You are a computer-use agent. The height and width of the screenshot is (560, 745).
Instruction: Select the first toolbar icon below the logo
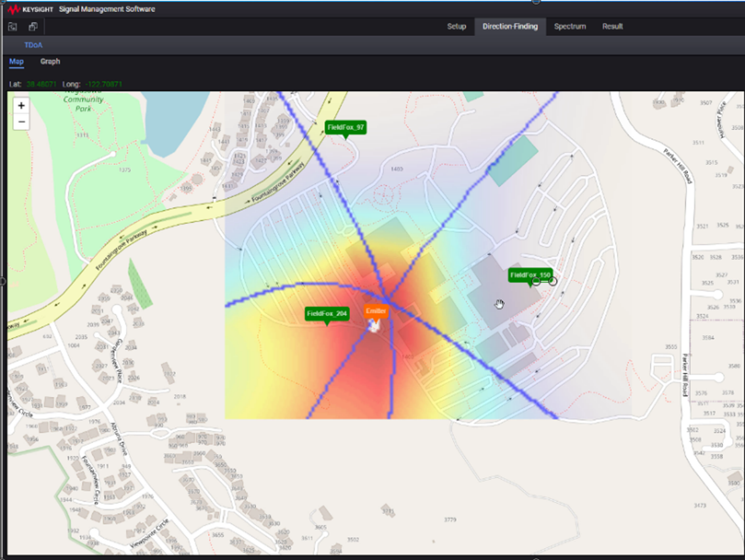(13, 27)
